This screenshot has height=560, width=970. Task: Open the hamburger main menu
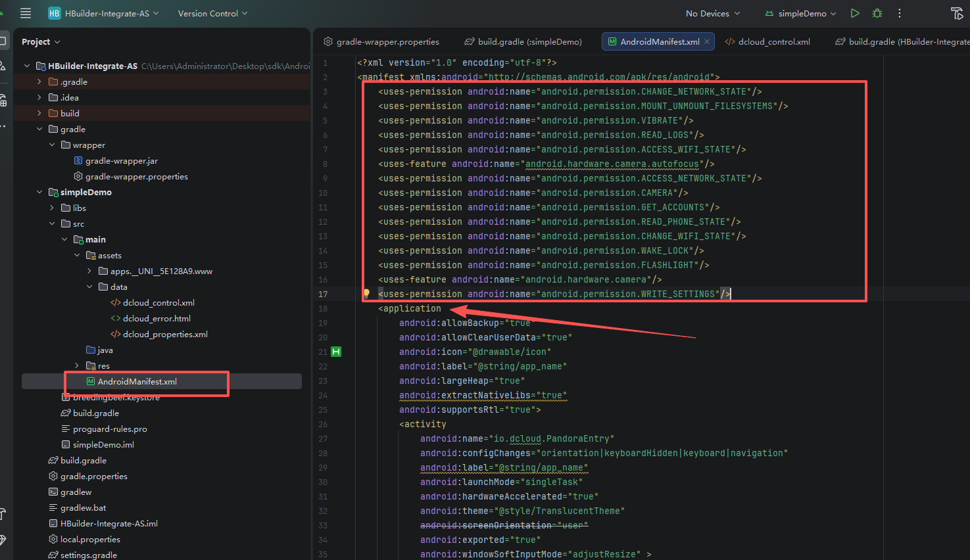pos(26,13)
